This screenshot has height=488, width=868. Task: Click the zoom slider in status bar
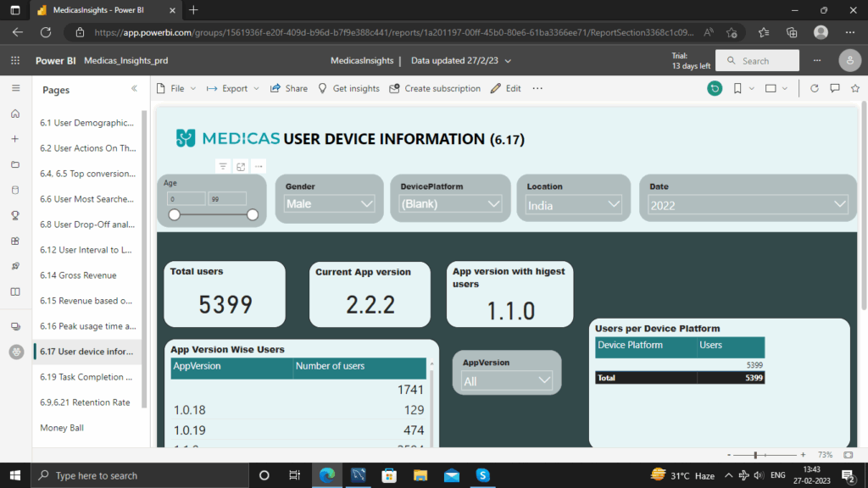(765, 455)
